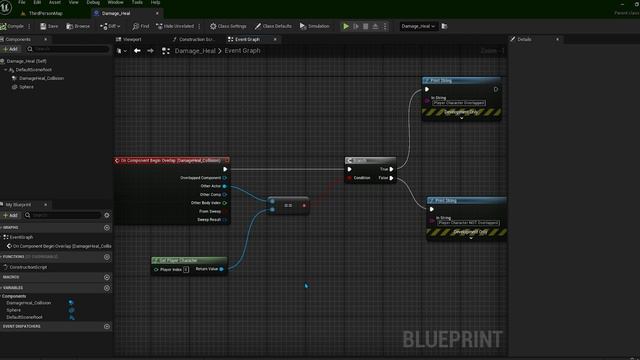
Task: Click the green Play button
Action: 346,26
